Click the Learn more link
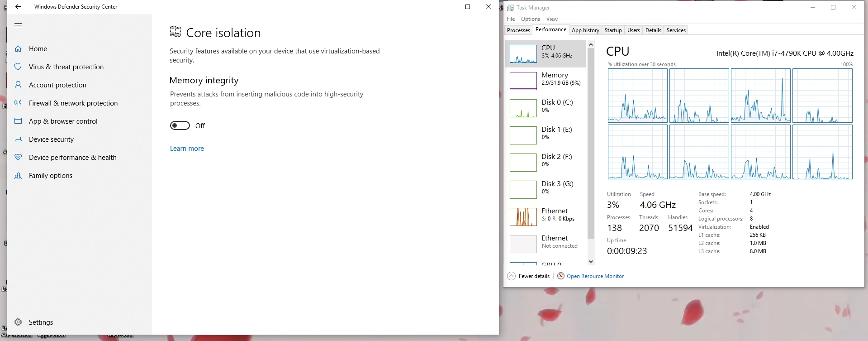The height and width of the screenshot is (341, 868). [x=187, y=149]
